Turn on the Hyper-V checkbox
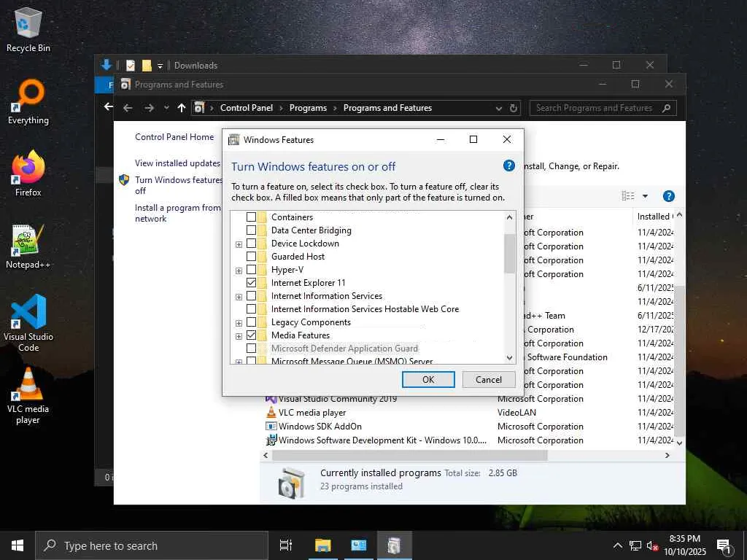 (251, 270)
